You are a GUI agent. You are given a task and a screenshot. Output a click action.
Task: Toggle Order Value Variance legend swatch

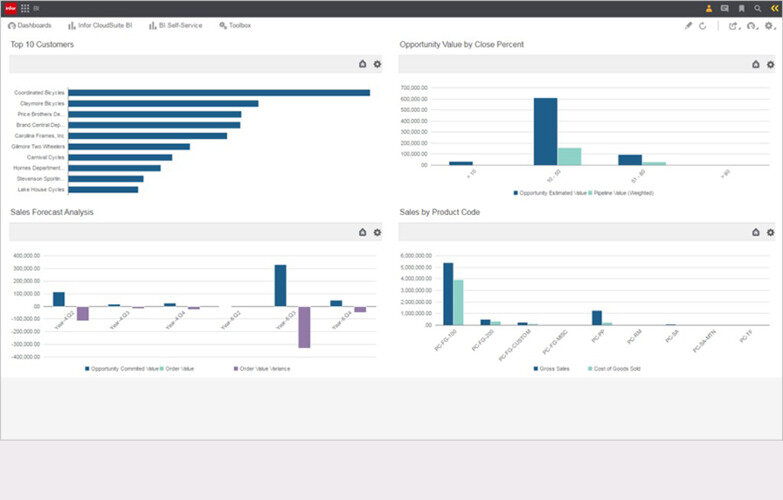[x=236, y=369]
